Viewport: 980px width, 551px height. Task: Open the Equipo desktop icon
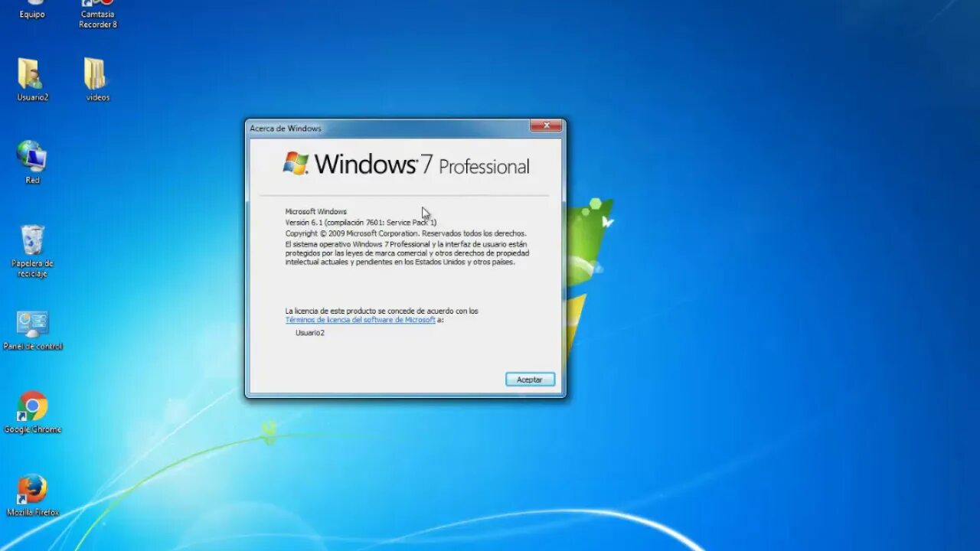click(x=32, y=9)
